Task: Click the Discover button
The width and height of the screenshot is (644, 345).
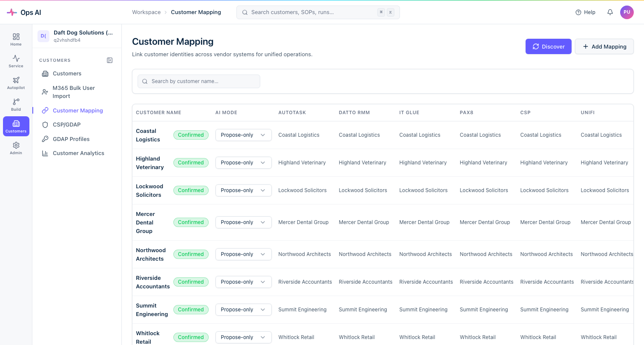Action: [548, 46]
